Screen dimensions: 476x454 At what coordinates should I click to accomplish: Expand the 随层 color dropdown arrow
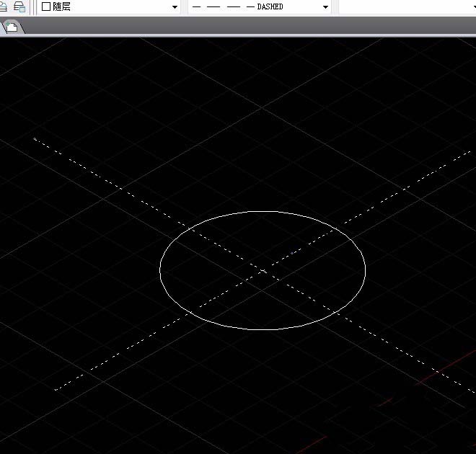(175, 7)
